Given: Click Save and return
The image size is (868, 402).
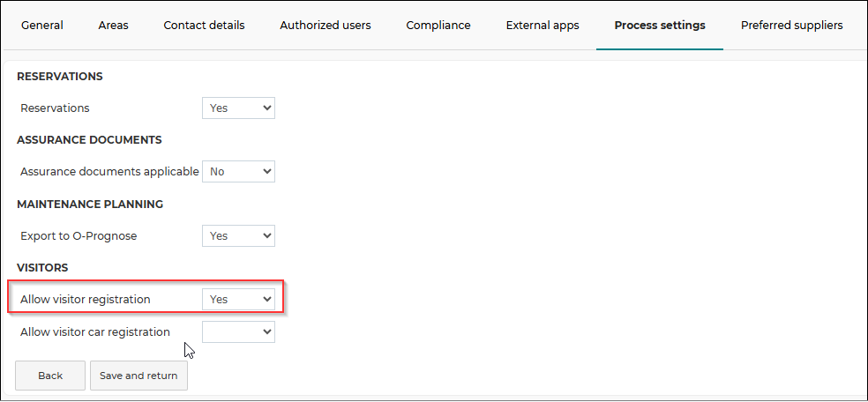Looking at the screenshot, I should pyautogui.click(x=138, y=376).
